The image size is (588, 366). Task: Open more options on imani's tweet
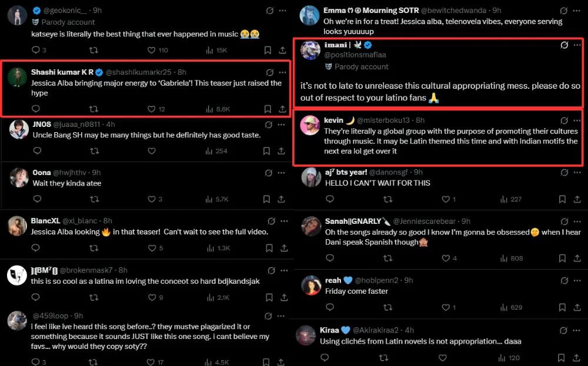point(576,45)
